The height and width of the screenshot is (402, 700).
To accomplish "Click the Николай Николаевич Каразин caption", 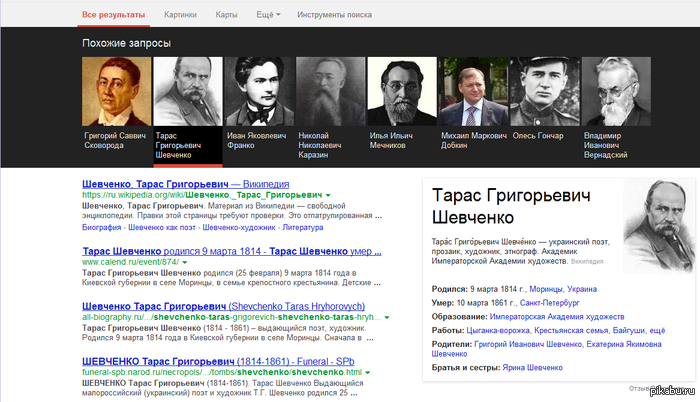I will click(x=320, y=145).
